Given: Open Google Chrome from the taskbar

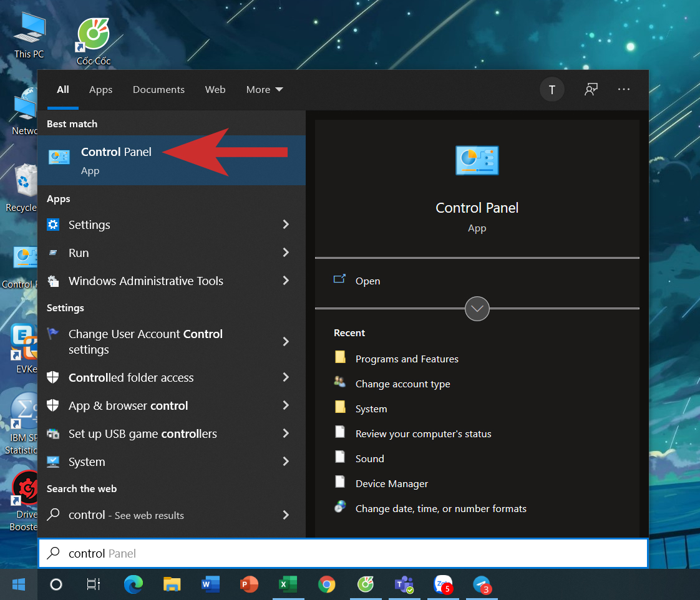Looking at the screenshot, I should [x=326, y=584].
